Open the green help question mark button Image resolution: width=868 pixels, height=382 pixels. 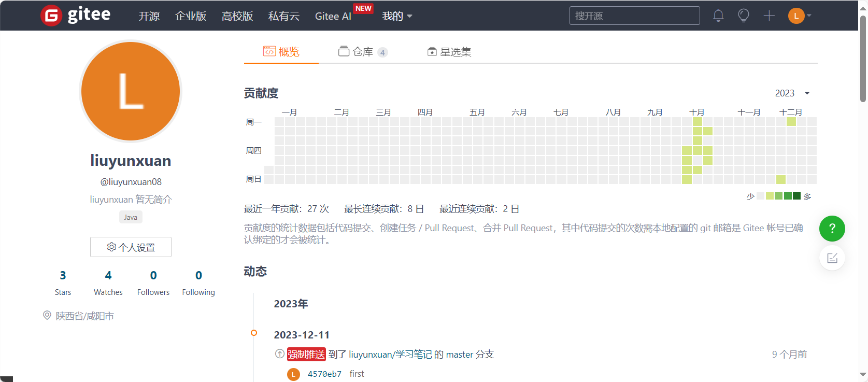tap(832, 229)
